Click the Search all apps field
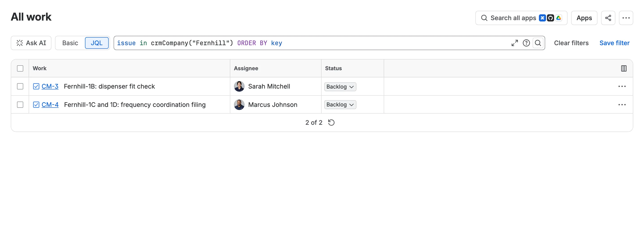 point(521,18)
